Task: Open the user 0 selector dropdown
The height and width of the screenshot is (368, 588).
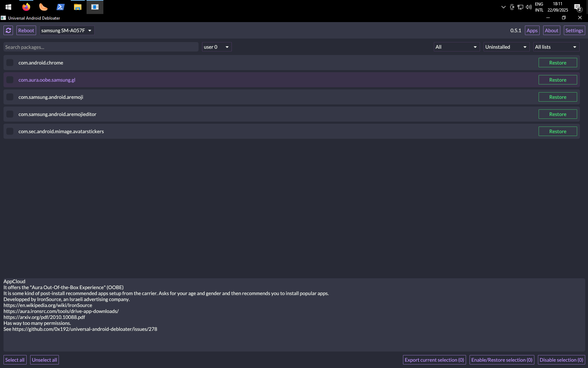Action: click(217, 47)
